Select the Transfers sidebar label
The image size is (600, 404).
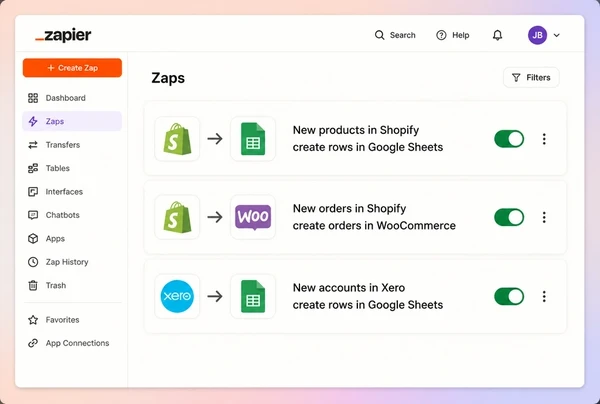point(63,145)
